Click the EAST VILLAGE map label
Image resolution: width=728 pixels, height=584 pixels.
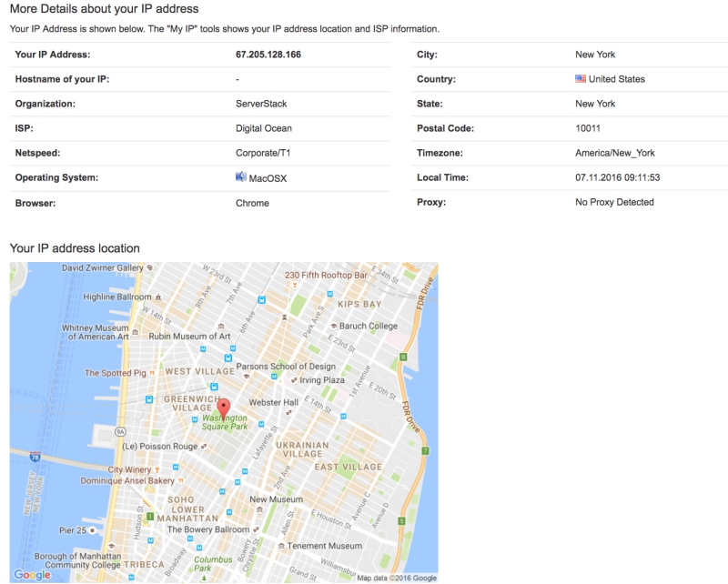349,467
